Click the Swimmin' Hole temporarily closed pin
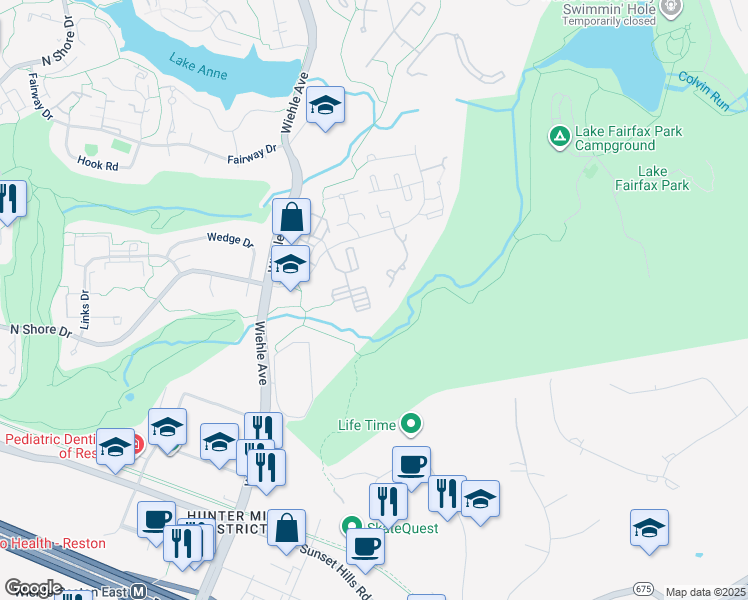The height and width of the screenshot is (600, 748). point(671,8)
